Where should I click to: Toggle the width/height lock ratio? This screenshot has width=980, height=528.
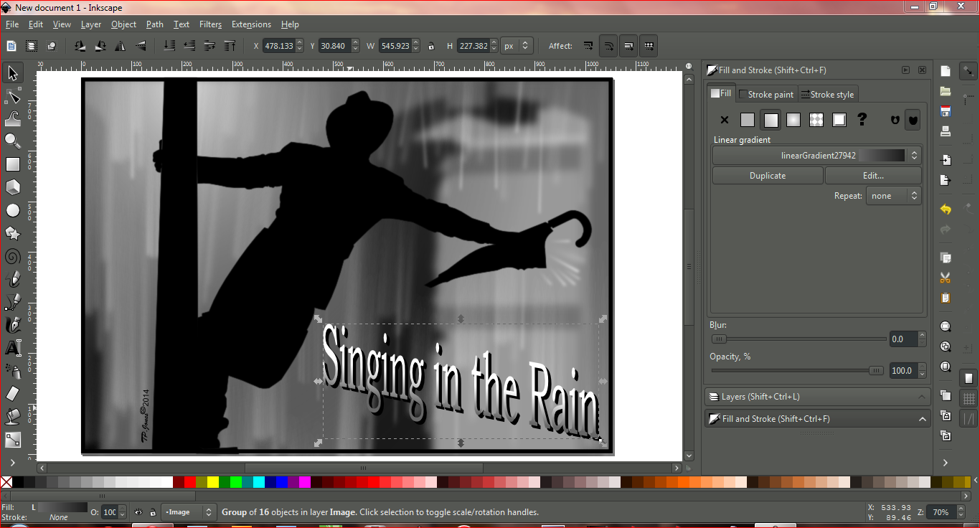tap(431, 46)
